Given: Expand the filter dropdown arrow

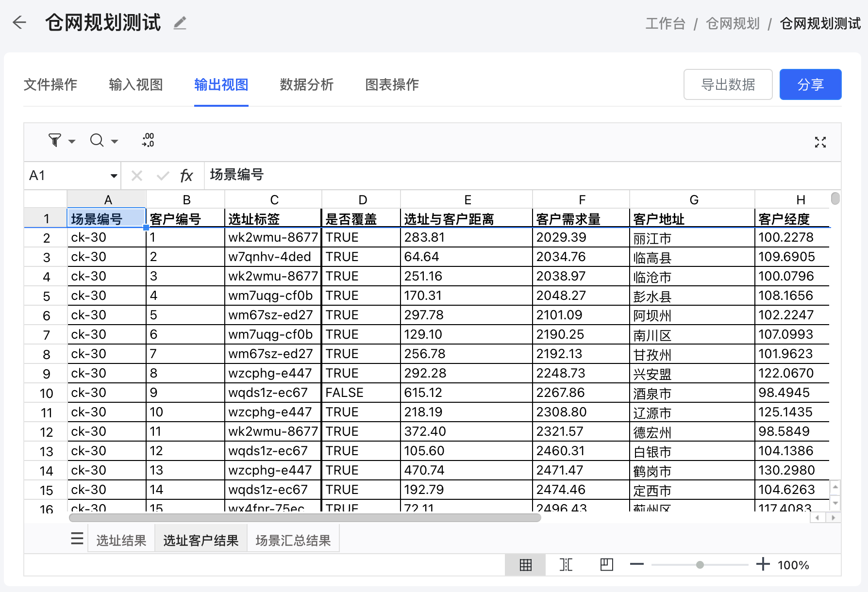Looking at the screenshot, I should [72, 142].
